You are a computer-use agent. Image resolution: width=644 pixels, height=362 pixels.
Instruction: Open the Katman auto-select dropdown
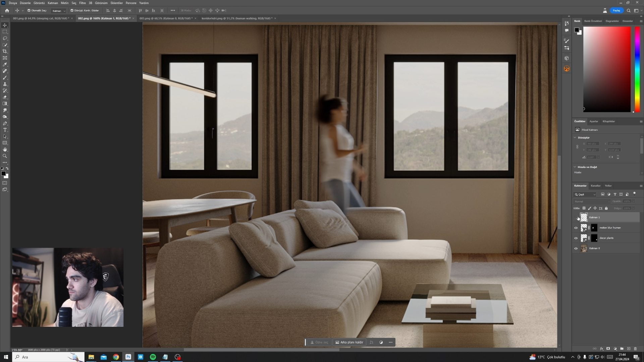click(x=59, y=11)
